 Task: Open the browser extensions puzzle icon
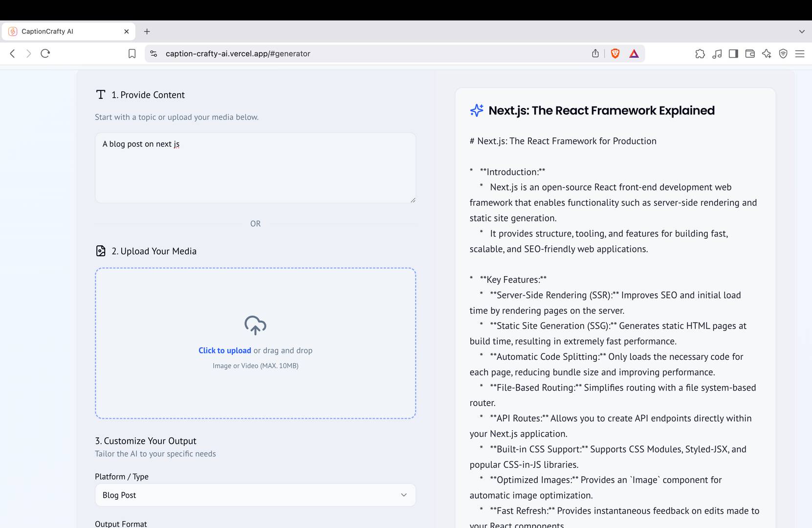point(700,54)
